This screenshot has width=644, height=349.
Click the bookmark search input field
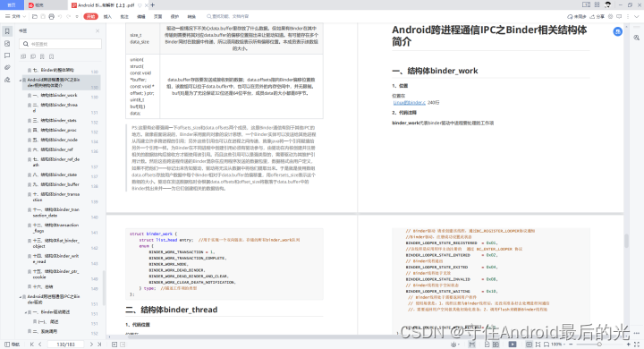(x=61, y=44)
